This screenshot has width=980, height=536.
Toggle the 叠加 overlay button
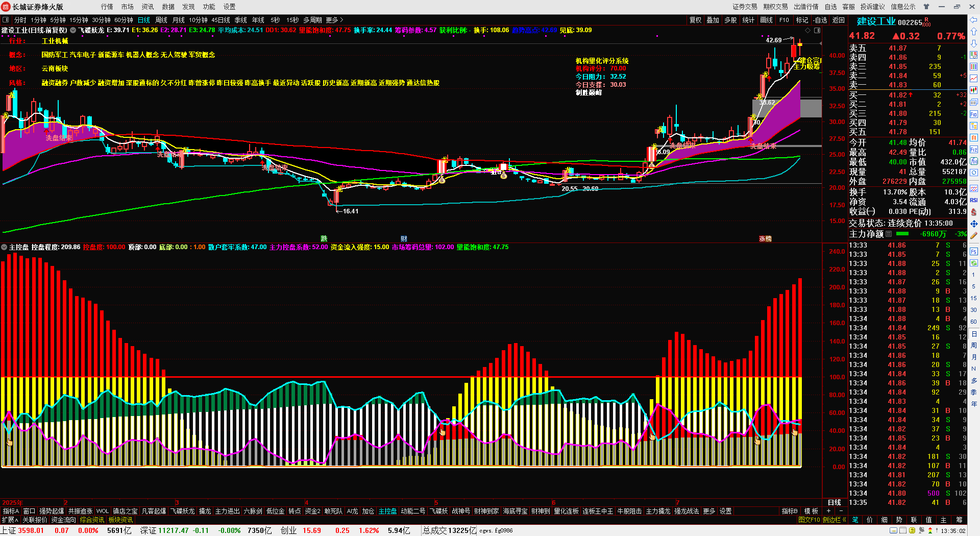(713, 20)
